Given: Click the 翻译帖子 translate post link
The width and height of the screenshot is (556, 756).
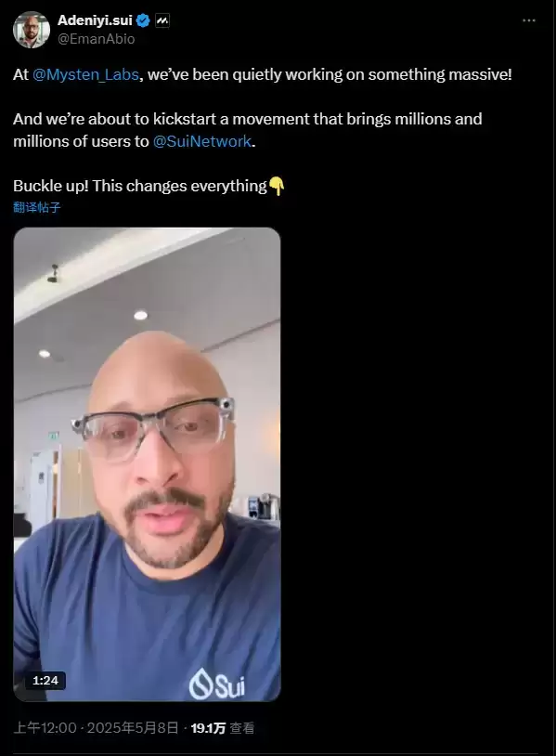Looking at the screenshot, I should pos(36,207).
